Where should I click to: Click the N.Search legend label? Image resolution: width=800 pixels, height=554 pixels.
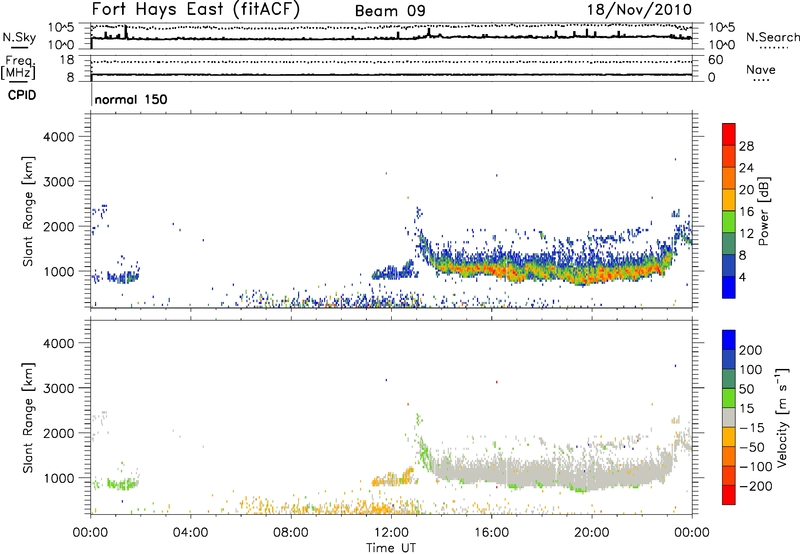(772, 37)
